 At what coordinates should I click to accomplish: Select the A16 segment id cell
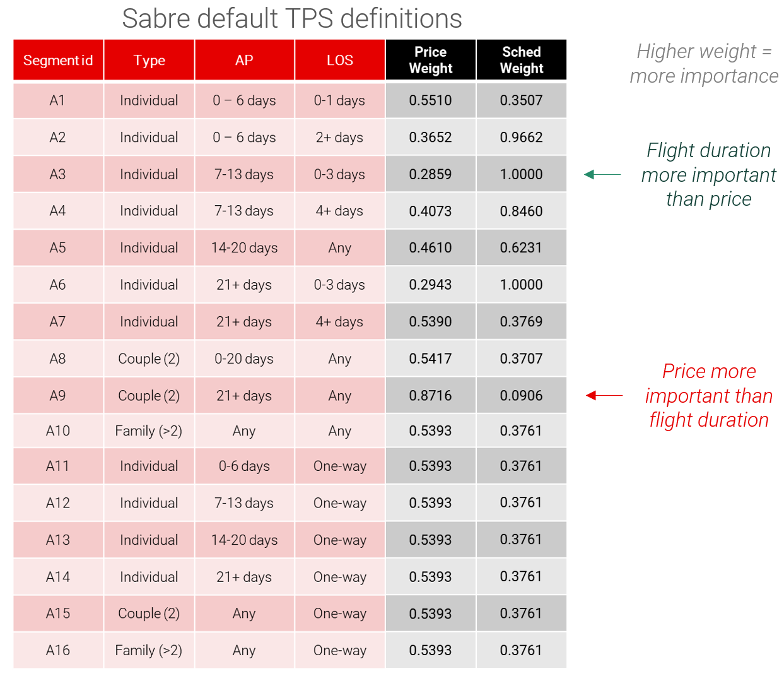pyautogui.click(x=58, y=650)
